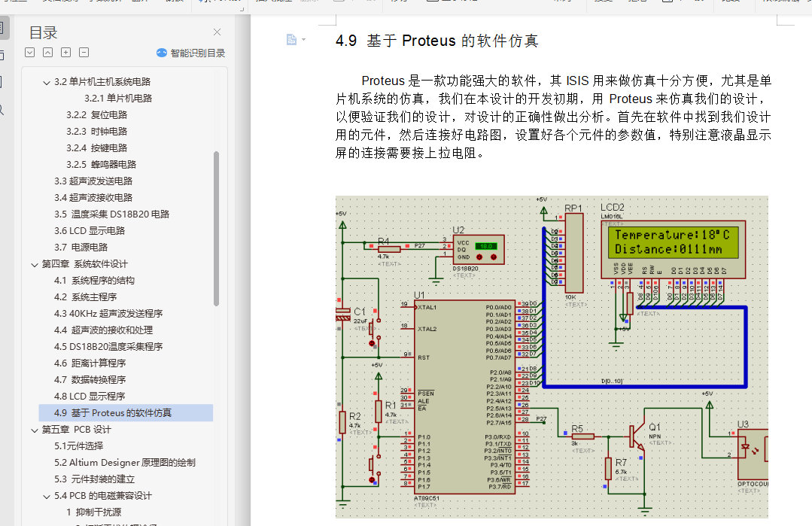Image resolution: width=812 pixels, height=526 pixels.
Task: Open 4.2 系统主程序
Action: click(86, 297)
